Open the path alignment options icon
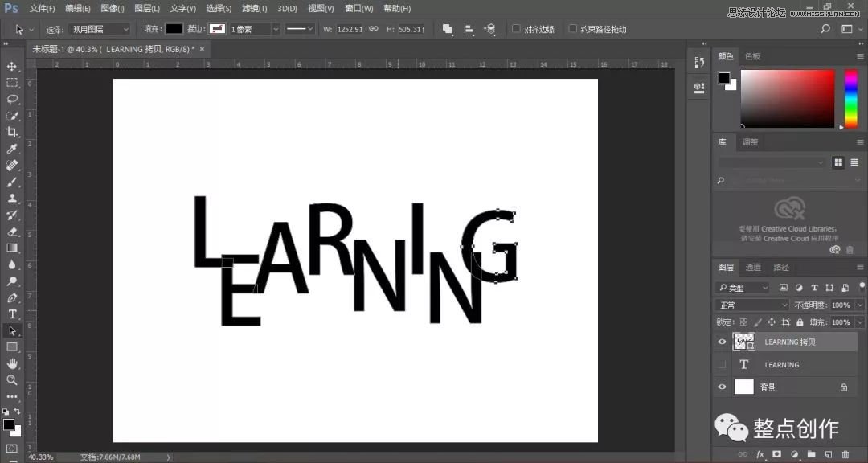This screenshot has width=868, height=463. pos(469,29)
